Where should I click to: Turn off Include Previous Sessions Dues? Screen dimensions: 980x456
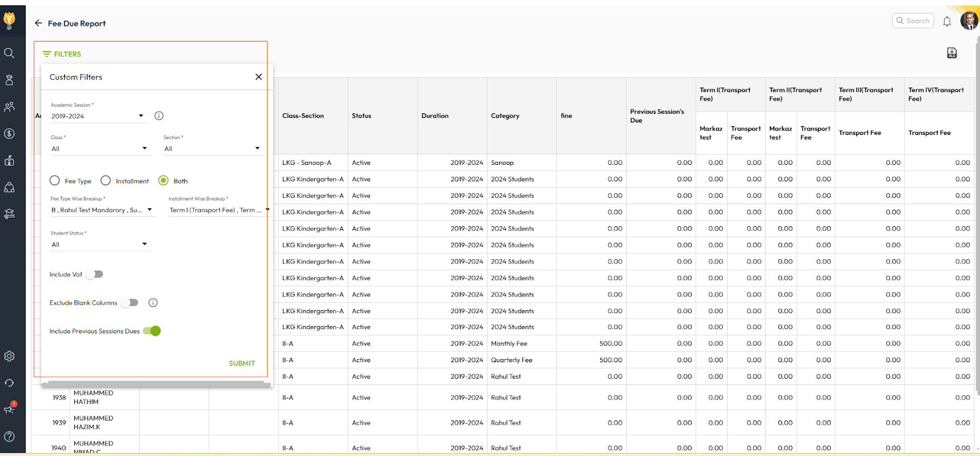pos(152,331)
